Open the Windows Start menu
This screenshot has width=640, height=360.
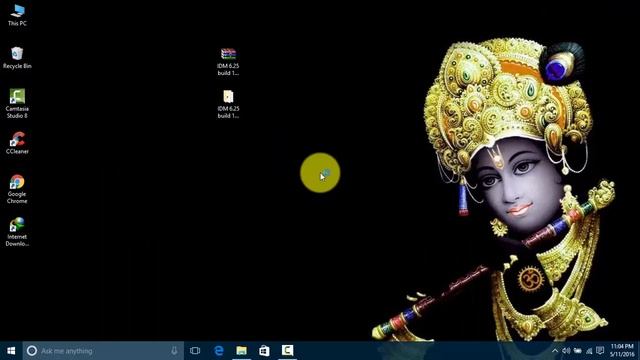pos(11,351)
